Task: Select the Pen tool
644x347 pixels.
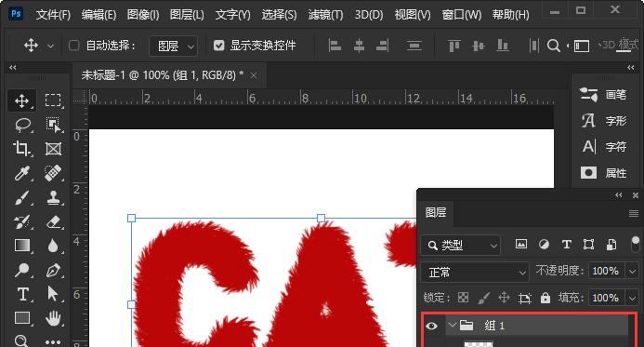Action: coord(53,270)
